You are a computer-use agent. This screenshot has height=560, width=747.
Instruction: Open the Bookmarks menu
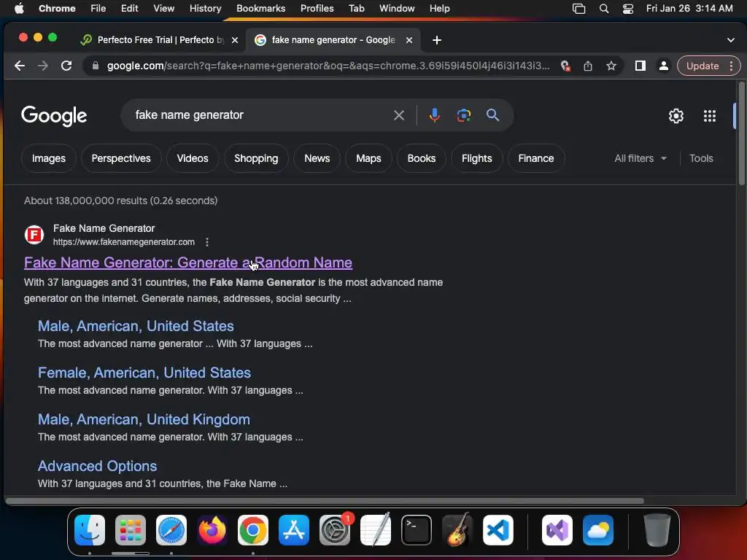coord(260,8)
